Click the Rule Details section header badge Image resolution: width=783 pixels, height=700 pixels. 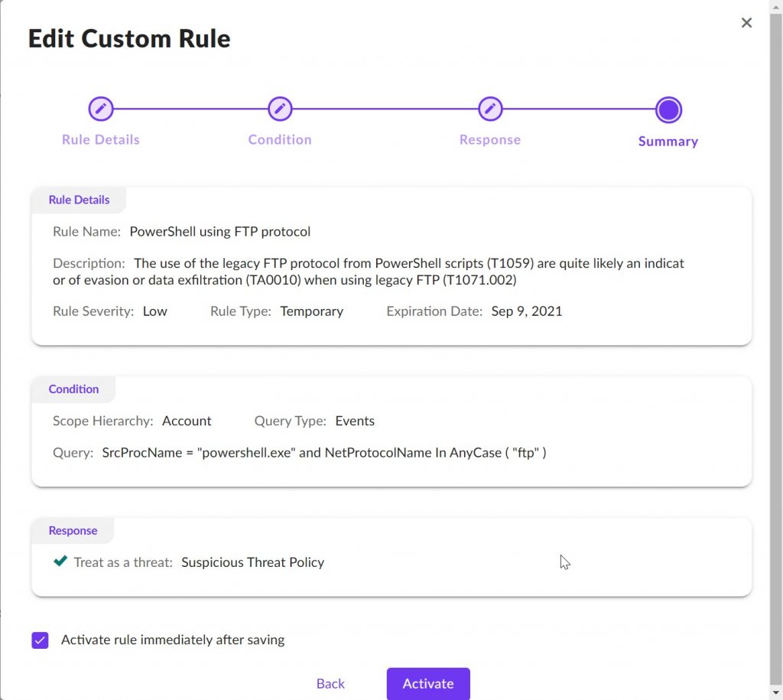(78, 200)
